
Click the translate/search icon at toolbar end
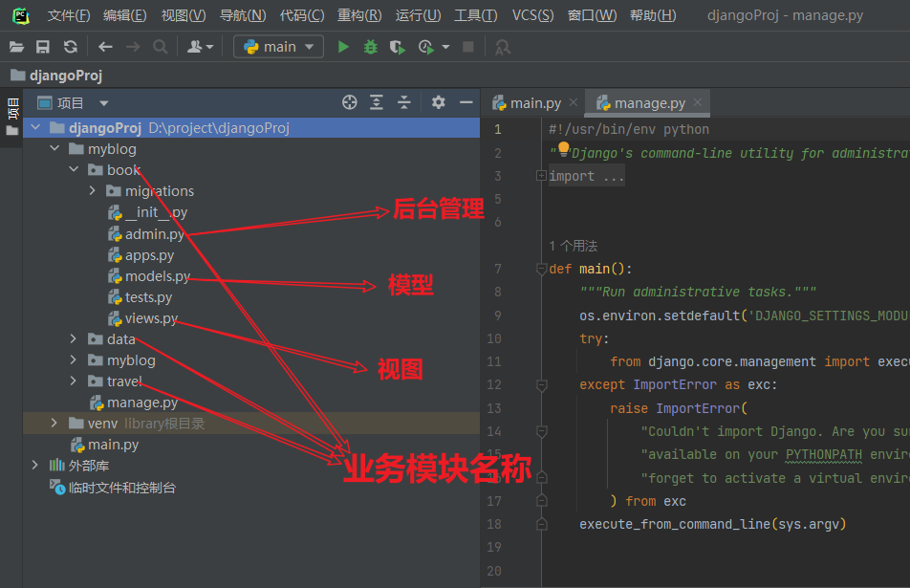click(503, 47)
